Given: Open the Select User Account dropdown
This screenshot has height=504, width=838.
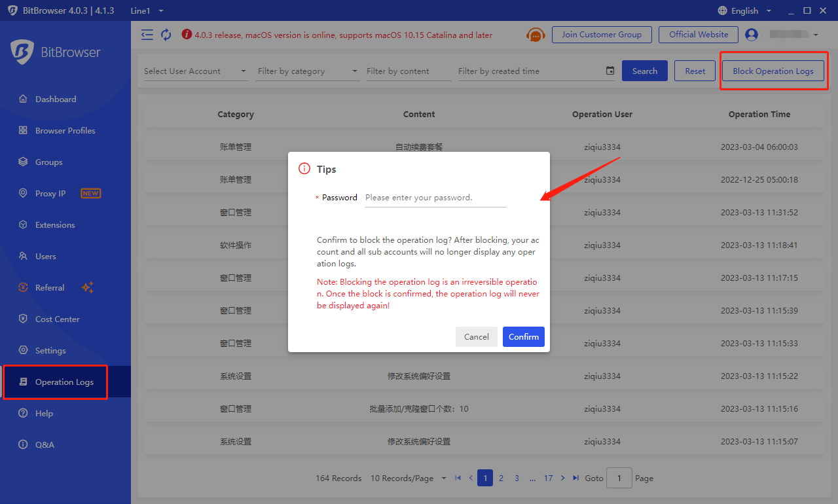Looking at the screenshot, I should coord(196,71).
